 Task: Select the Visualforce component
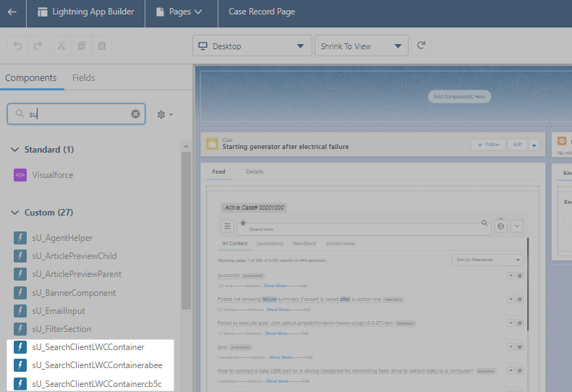(x=52, y=175)
